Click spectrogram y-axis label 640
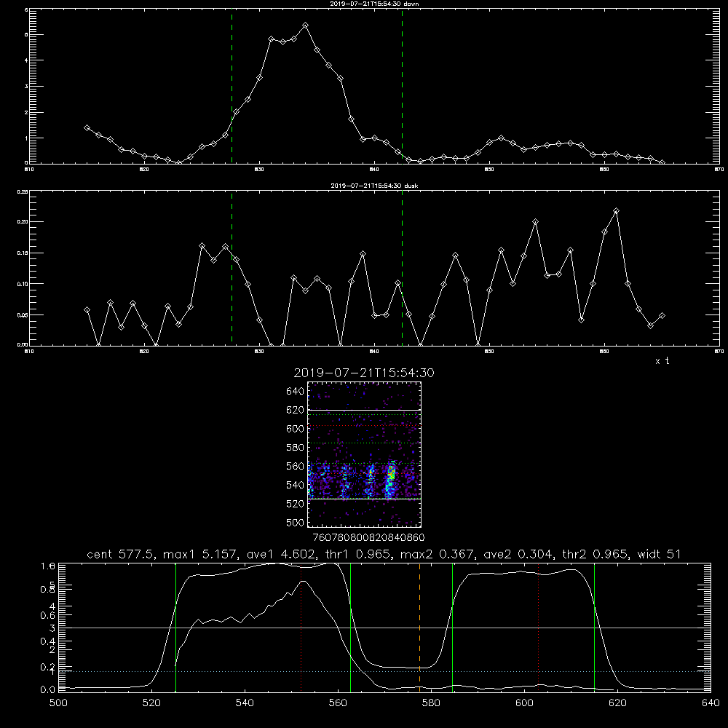 coord(295,392)
